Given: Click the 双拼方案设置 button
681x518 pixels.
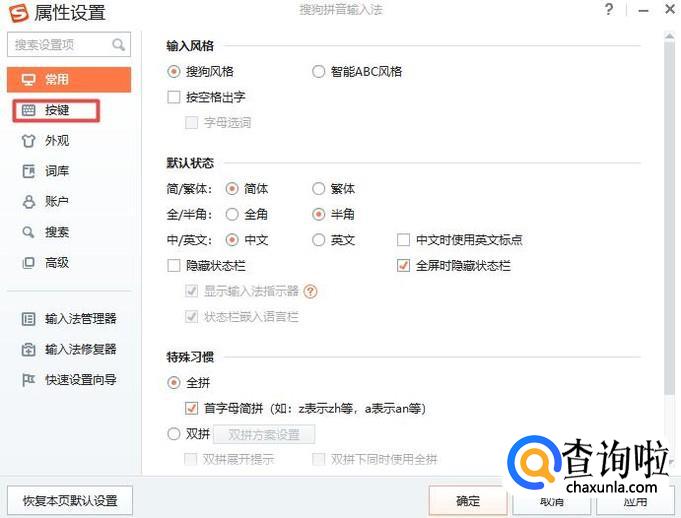Looking at the screenshot, I should [x=264, y=434].
